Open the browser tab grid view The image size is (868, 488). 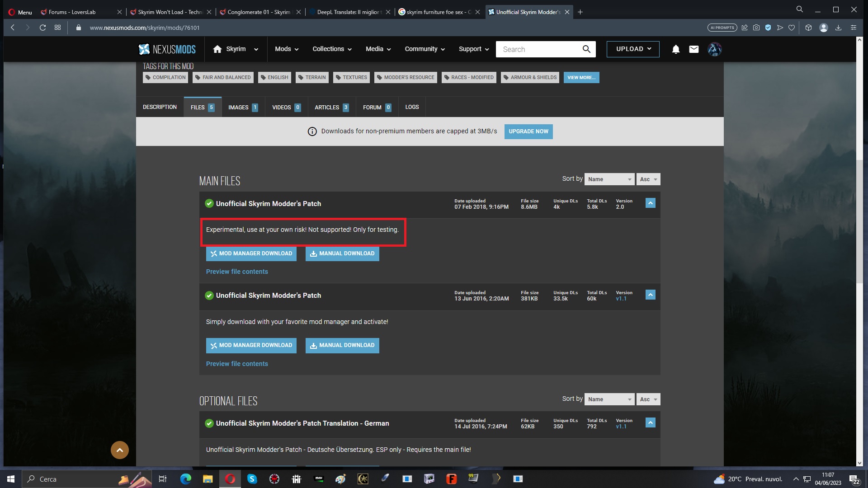point(57,28)
